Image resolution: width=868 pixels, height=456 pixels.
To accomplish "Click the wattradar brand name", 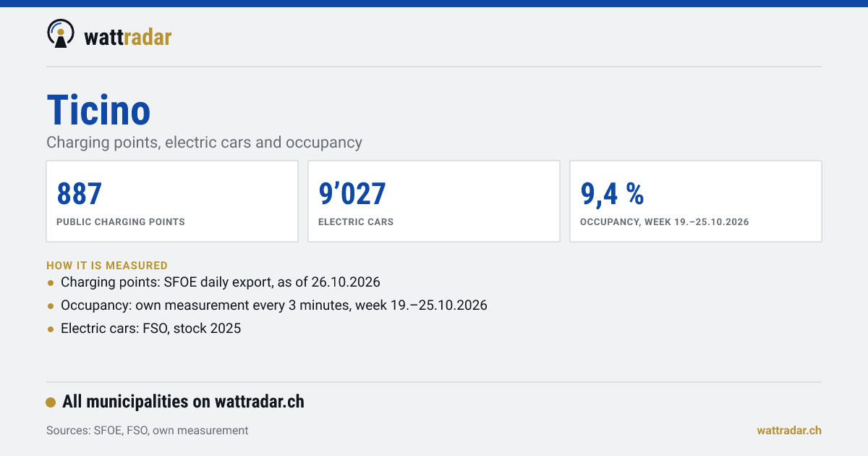I will click(x=128, y=36).
